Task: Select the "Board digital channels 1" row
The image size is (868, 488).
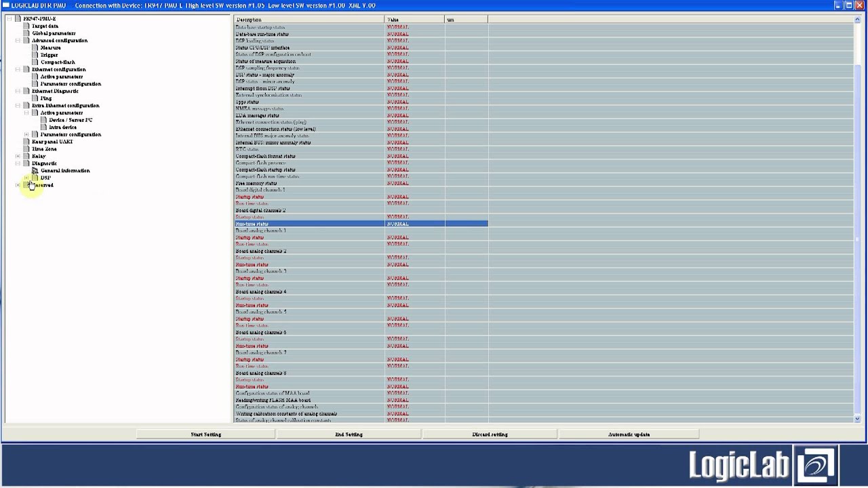Action: [361, 190]
